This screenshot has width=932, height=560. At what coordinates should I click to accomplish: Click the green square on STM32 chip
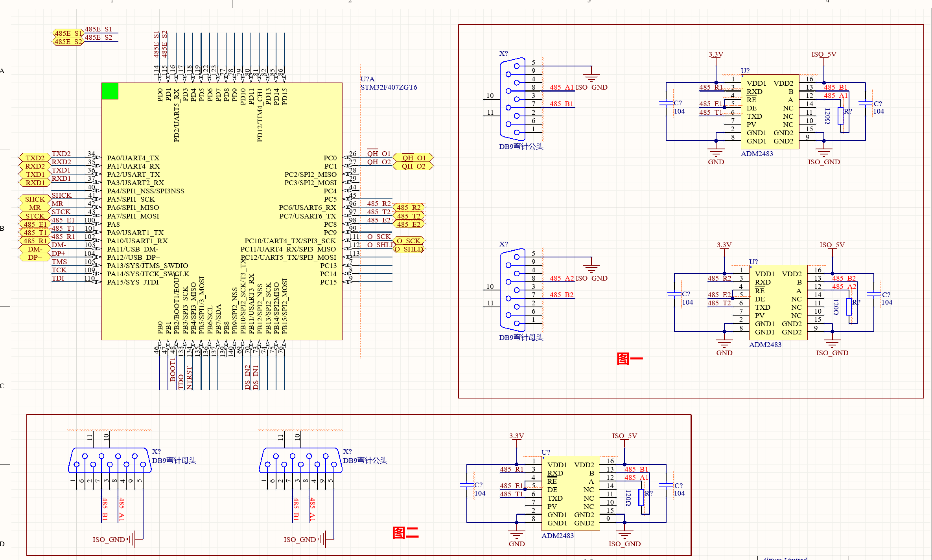110,91
